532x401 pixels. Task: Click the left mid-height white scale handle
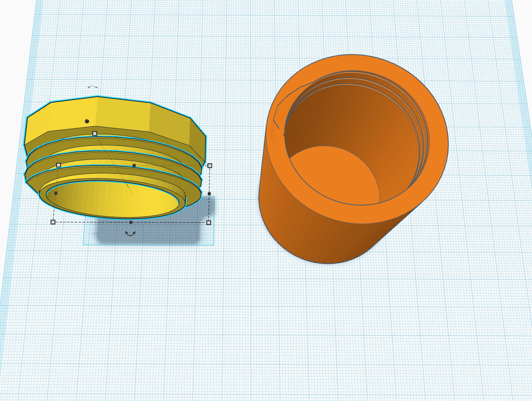click(58, 165)
